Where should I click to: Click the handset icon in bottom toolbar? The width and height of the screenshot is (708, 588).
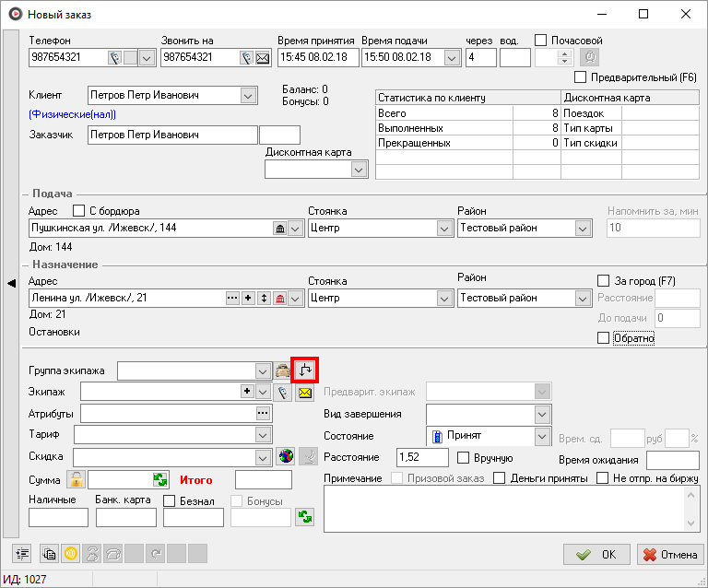92,554
